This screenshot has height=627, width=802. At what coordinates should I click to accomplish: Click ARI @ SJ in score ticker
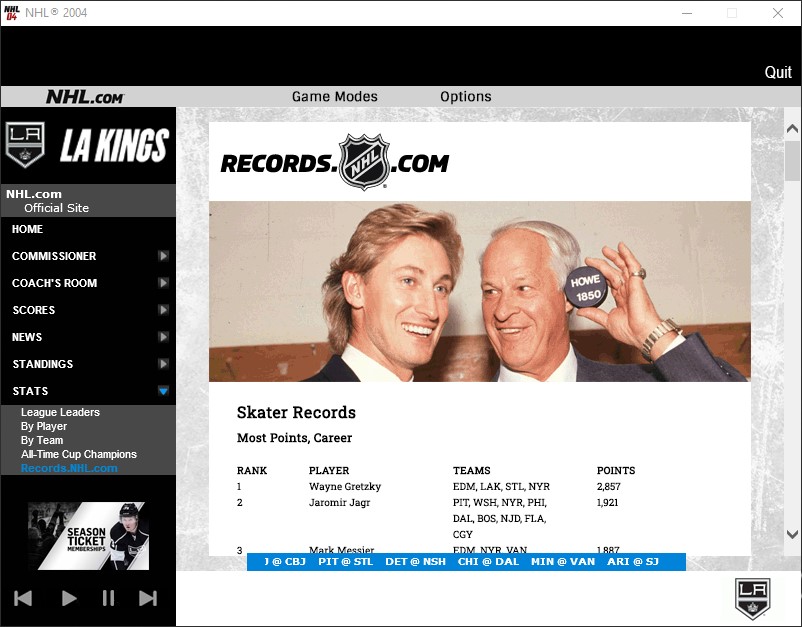click(x=633, y=562)
